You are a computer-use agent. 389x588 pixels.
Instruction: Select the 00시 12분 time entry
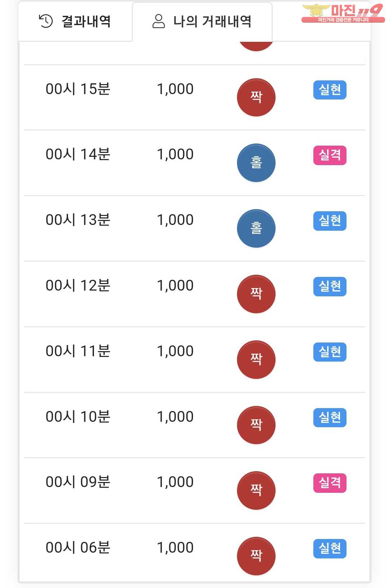click(78, 286)
